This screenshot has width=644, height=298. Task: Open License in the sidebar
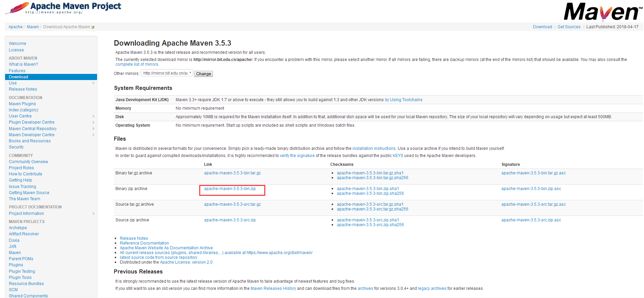click(16, 50)
